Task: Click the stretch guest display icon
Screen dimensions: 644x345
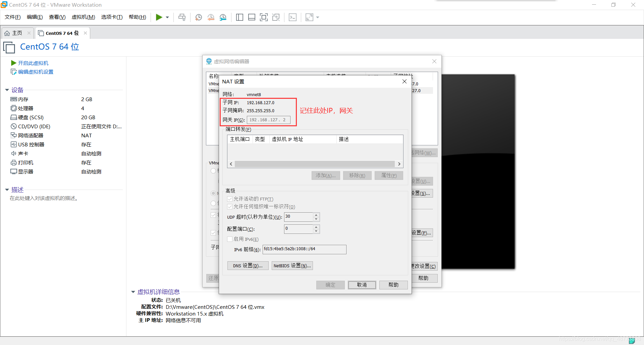Action: point(309,17)
